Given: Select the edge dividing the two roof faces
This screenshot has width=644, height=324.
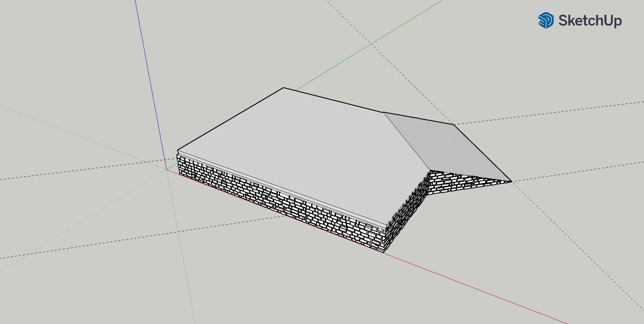Looking at the screenshot, I should (x=407, y=141).
